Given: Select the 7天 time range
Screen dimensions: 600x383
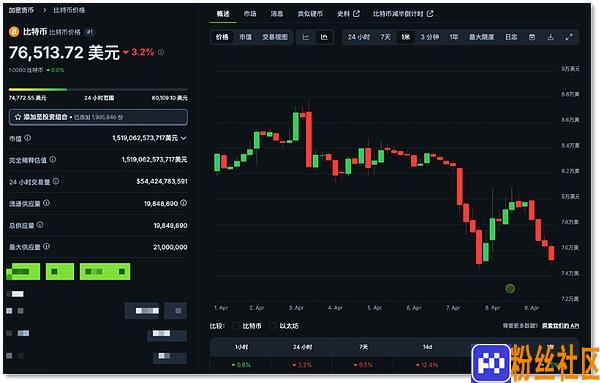Looking at the screenshot, I should [386, 37].
